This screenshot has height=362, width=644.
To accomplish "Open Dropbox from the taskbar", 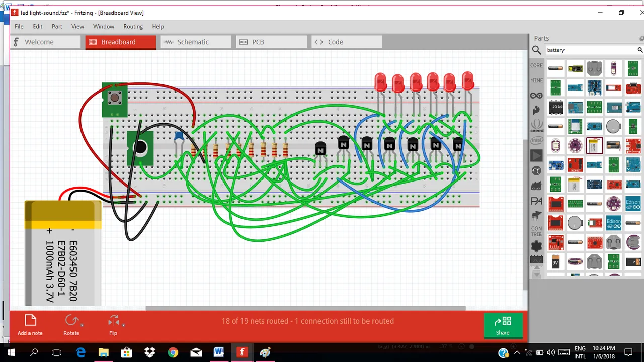I will pos(149,352).
